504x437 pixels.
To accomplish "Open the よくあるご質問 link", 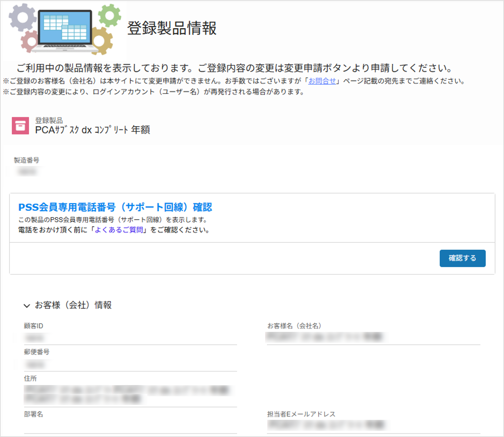I will (119, 230).
